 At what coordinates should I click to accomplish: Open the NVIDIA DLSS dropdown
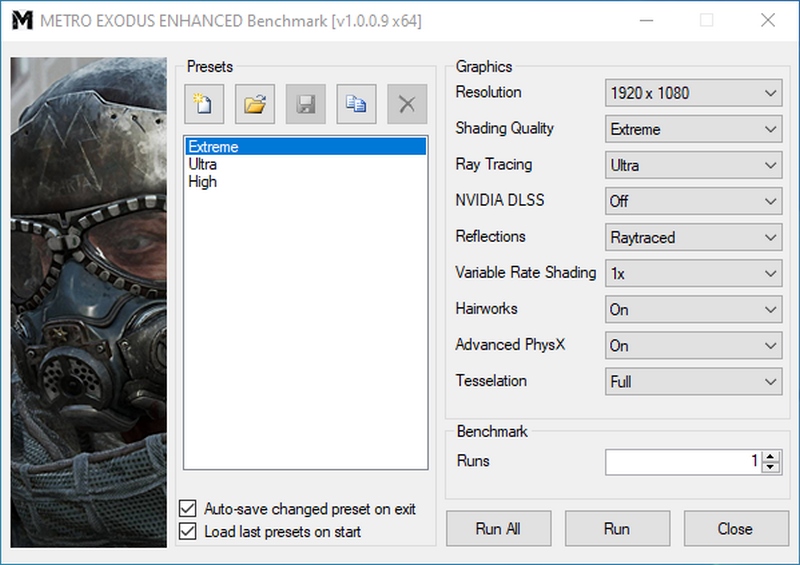693,201
